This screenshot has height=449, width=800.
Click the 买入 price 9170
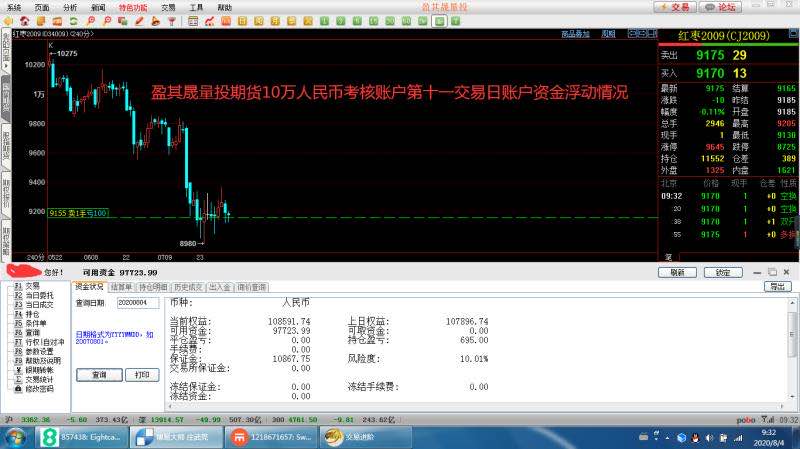pos(710,73)
